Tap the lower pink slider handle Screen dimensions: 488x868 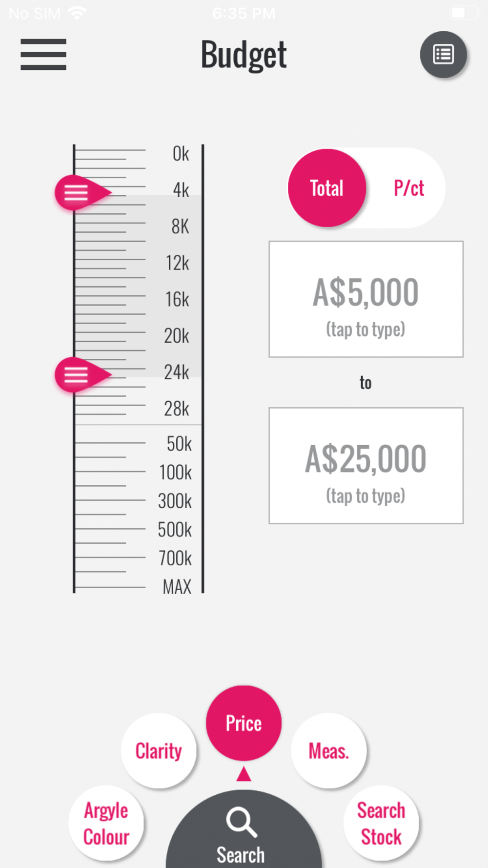80,374
